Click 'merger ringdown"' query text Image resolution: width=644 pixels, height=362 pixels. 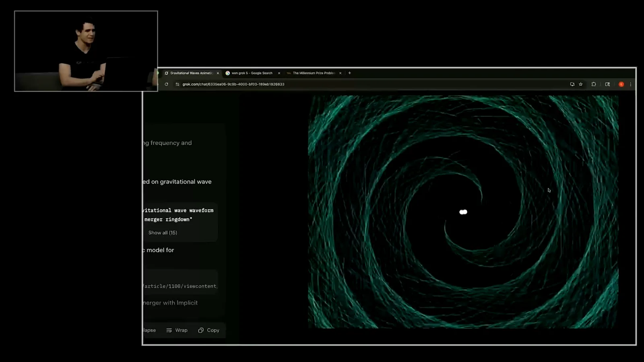coord(168,219)
